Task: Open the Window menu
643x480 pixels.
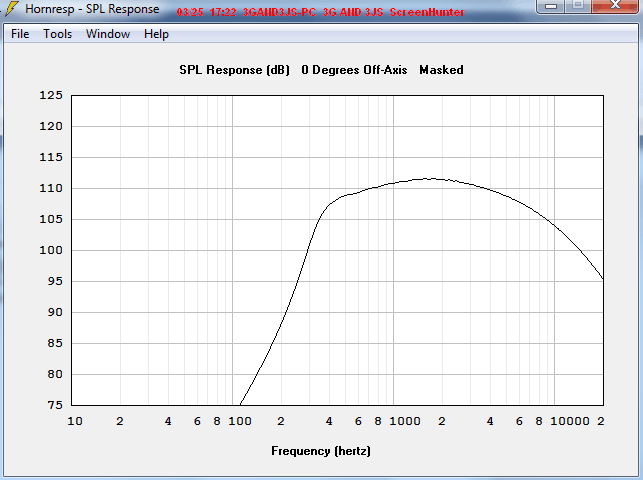Action: tap(108, 34)
